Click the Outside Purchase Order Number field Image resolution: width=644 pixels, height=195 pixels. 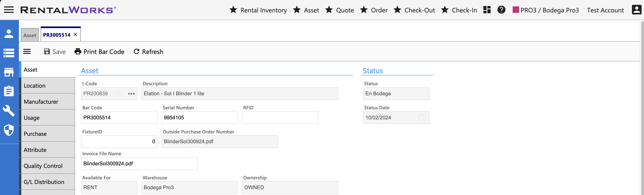[220, 142]
